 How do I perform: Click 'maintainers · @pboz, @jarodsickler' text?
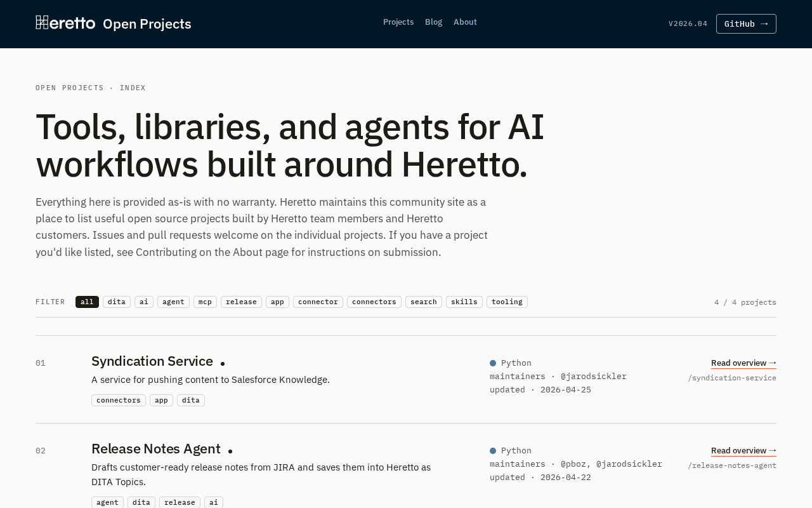[x=576, y=464]
